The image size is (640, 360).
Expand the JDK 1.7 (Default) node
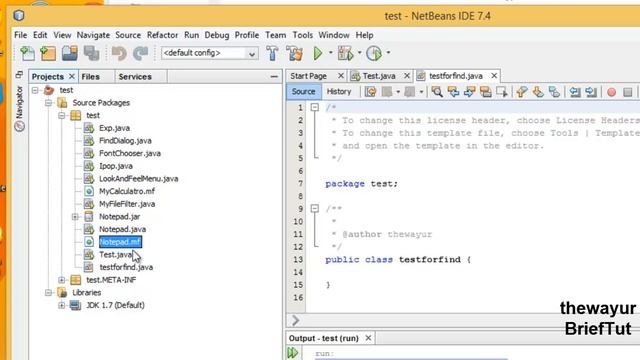click(62, 305)
